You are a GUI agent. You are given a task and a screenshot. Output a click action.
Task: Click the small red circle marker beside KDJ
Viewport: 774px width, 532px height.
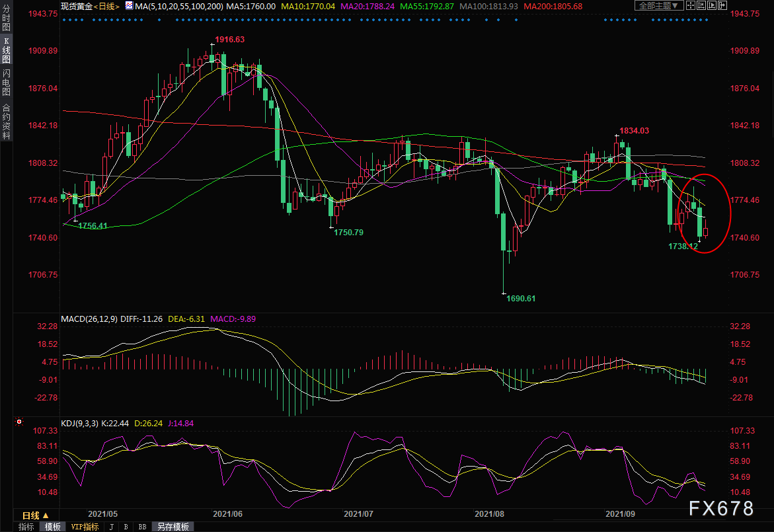click(x=19, y=421)
